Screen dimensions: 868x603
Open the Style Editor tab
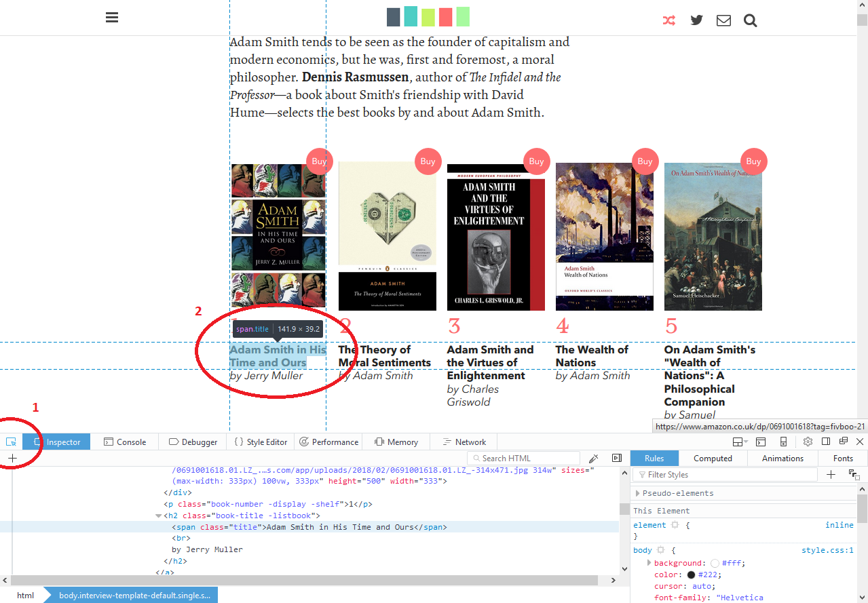pyautogui.click(x=261, y=442)
